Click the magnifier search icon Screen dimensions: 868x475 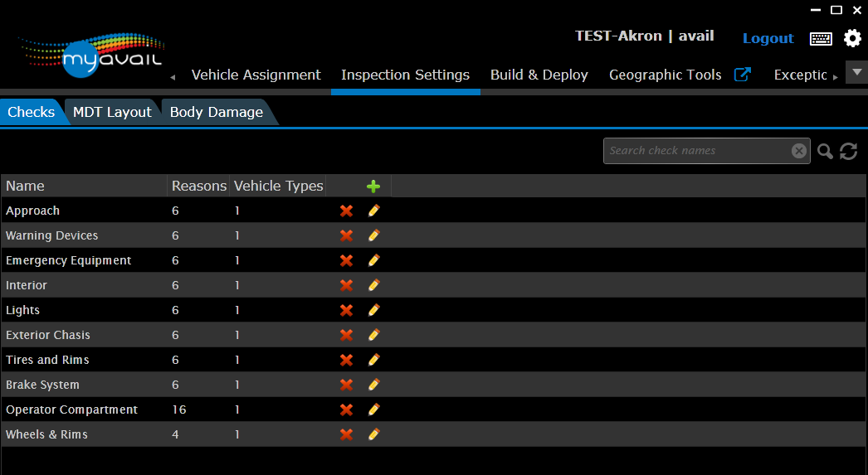click(x=825, y=151)
